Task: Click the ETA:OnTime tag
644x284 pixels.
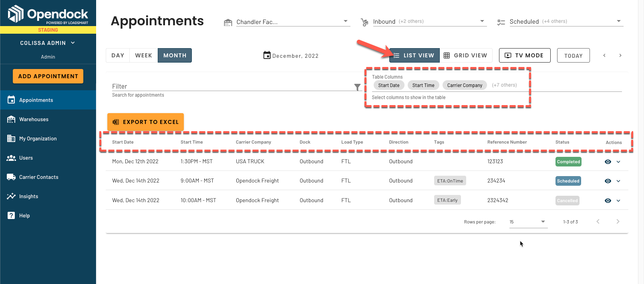Action: 450,181
